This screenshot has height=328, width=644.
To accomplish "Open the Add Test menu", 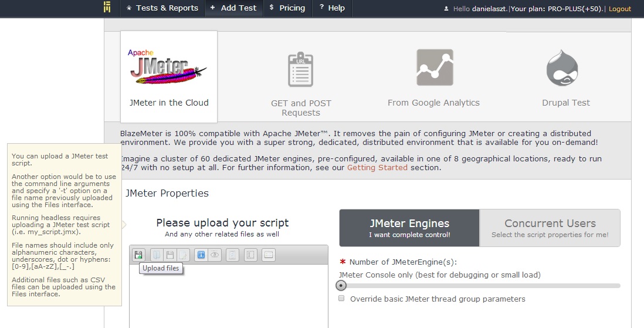I will (x=233, y=8).
